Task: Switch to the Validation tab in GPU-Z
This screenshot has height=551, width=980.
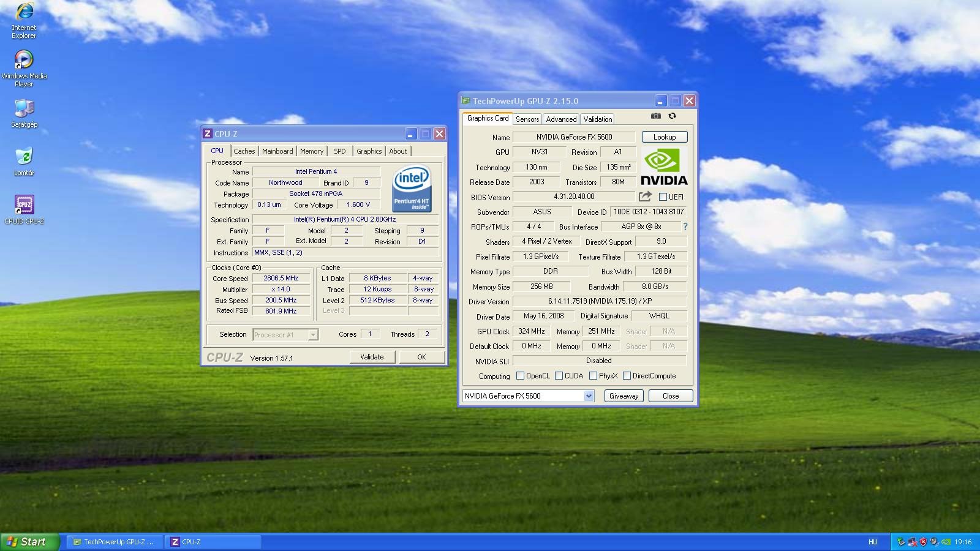Action: (x=597, y=119)
